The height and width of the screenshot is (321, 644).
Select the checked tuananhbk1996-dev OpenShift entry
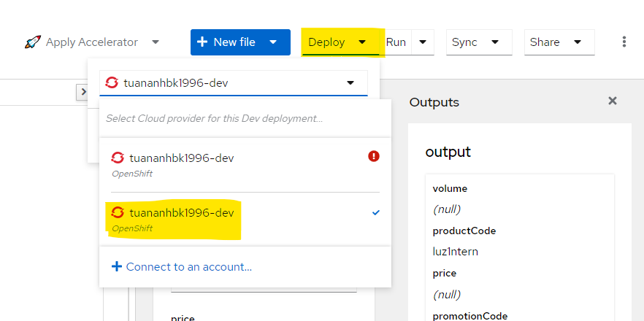[245, 220]
